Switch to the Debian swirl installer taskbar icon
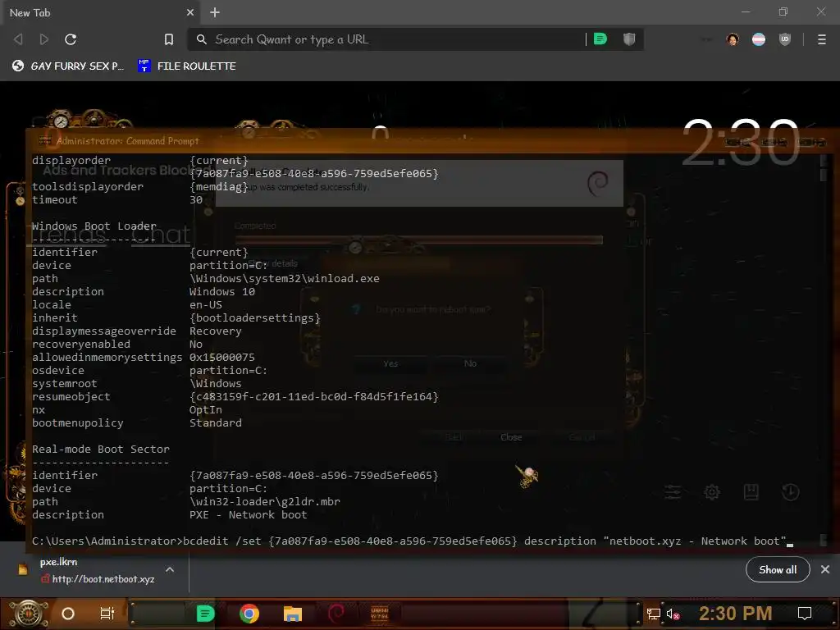 (x=336, y=614)
